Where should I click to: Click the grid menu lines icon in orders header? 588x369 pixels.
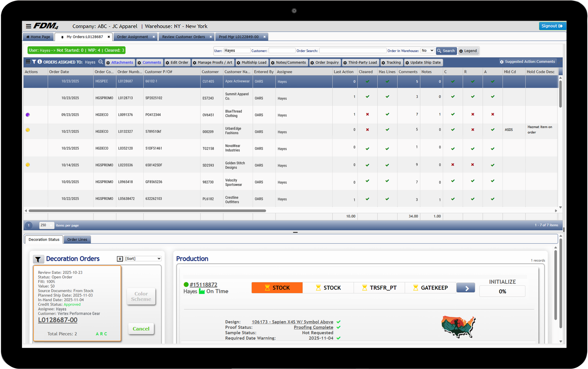coord(28,62)
